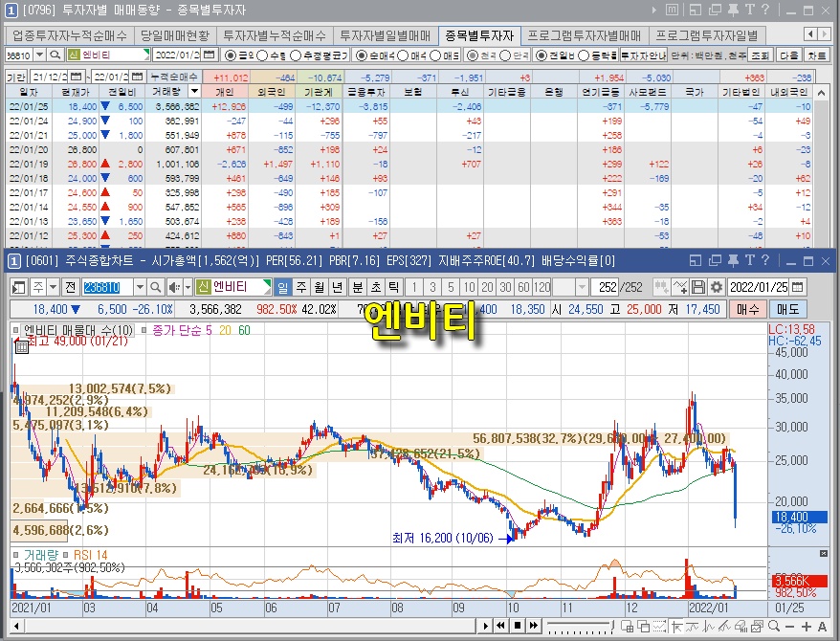840x641 pixels.
Task: Click the chart image save icon in the bottom toolbar
Action: (x=758, y=626)
